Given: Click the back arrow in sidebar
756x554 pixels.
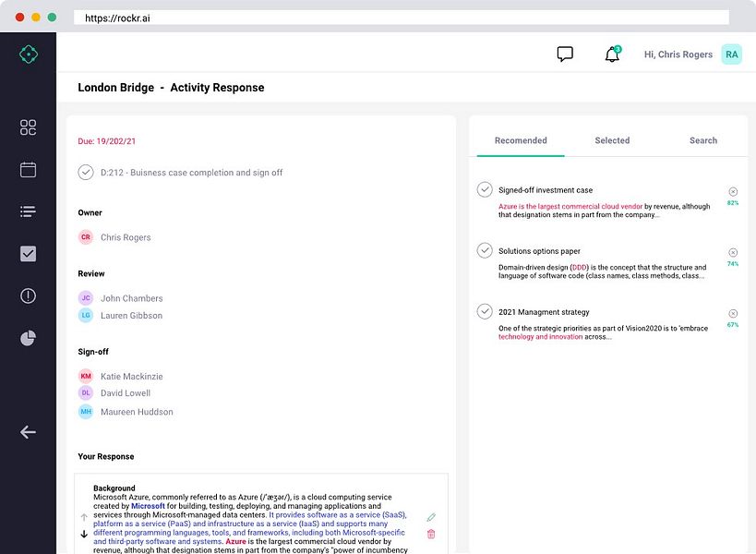Looking at the screenshot, I should 28,432.
